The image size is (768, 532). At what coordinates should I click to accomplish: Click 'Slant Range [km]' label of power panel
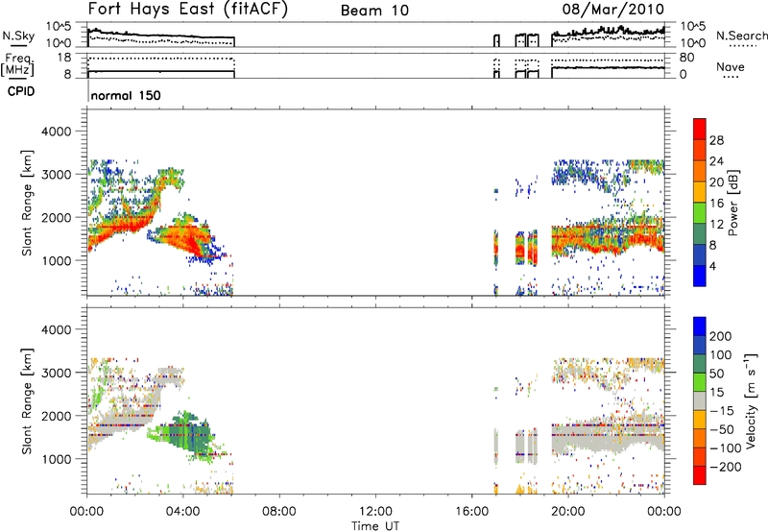tap(27, 203)
